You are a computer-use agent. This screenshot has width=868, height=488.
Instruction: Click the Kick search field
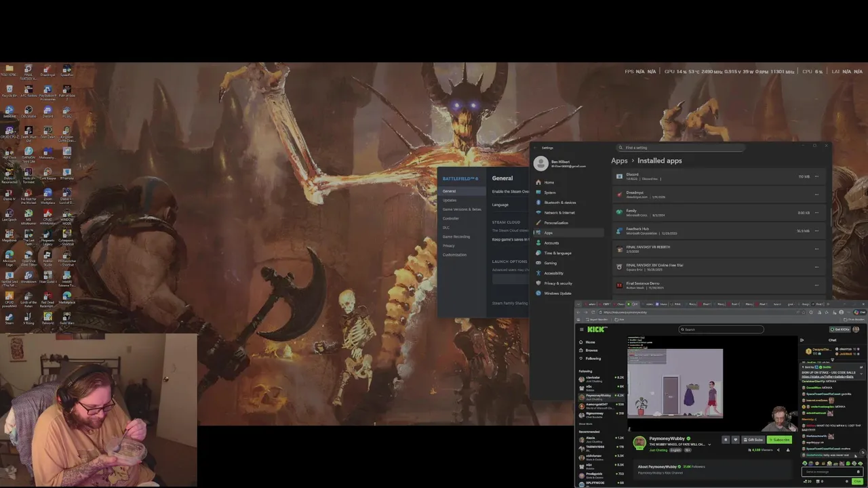(722, 329)
